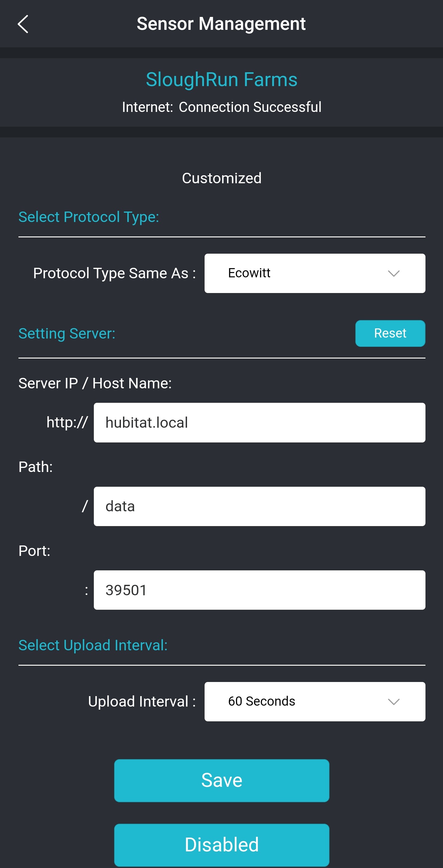The image size is (443, 868).
Task: Tap the SloughRun Farms device name
Action: (221, 80)
